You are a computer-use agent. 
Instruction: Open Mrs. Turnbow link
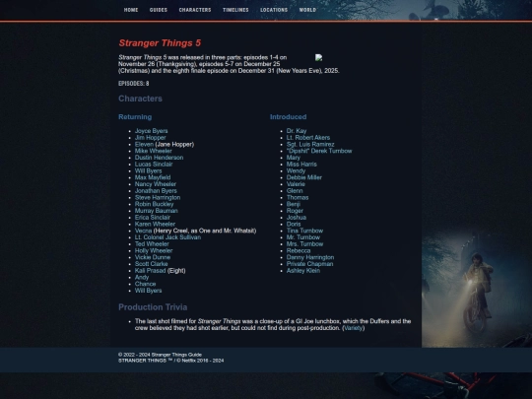[x=305, y=244]
